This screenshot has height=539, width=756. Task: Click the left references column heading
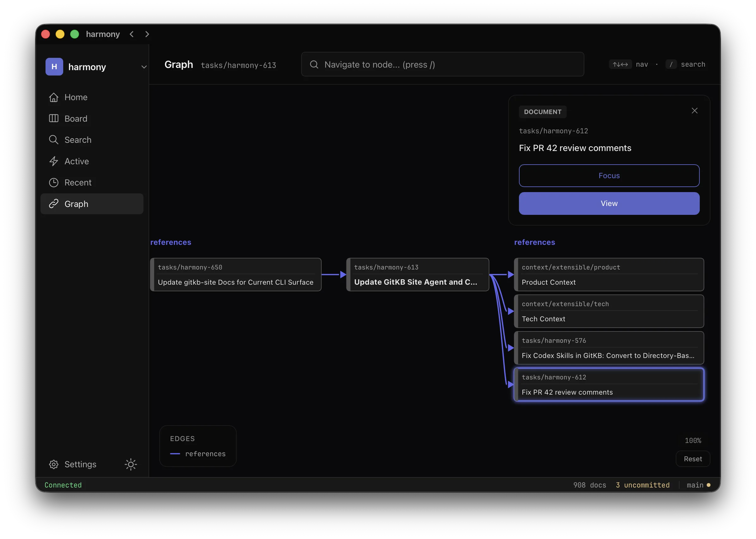pyautogui.click(x=171, y=242)
